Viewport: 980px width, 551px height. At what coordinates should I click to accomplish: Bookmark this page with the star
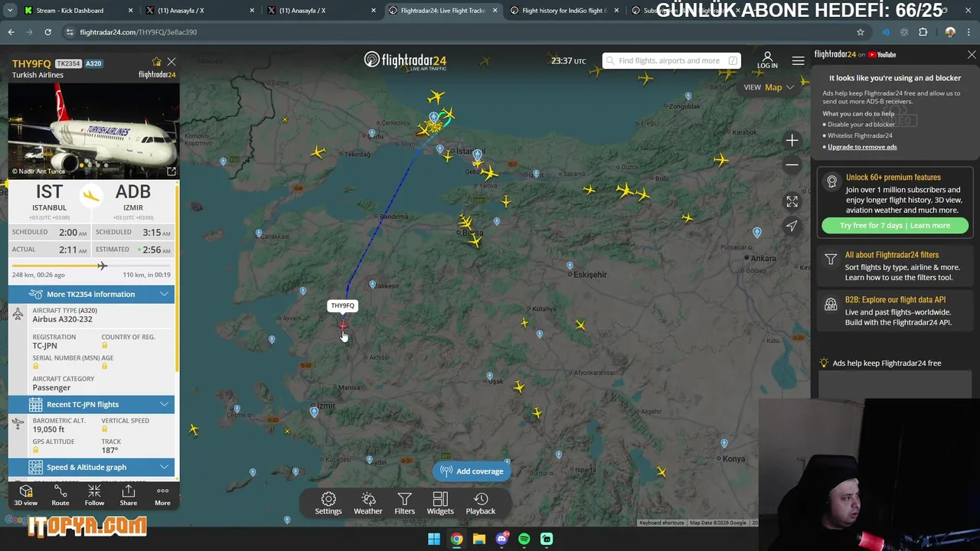point(861,32)
